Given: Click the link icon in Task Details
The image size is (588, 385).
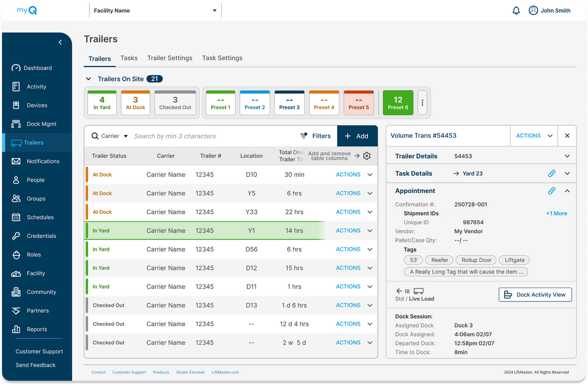Looking at the screenshot, I should [x=551, y=173].
